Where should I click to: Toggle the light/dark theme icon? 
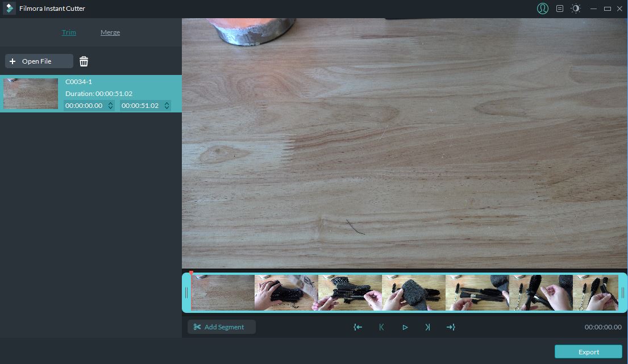click(x=576, y=9)
